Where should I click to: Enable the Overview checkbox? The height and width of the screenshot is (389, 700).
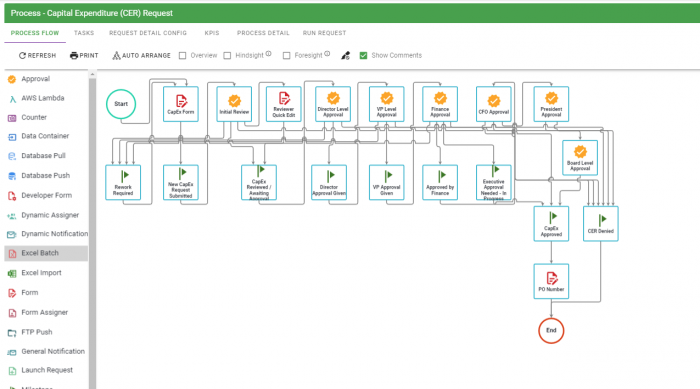[183, 55]
